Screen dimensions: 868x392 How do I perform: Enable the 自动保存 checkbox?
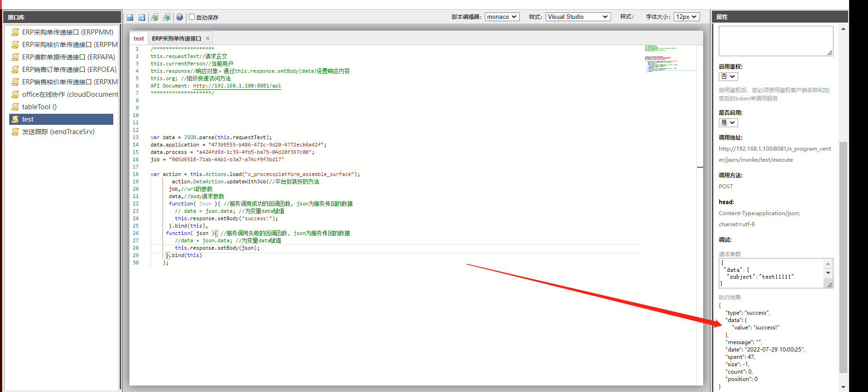192,17
